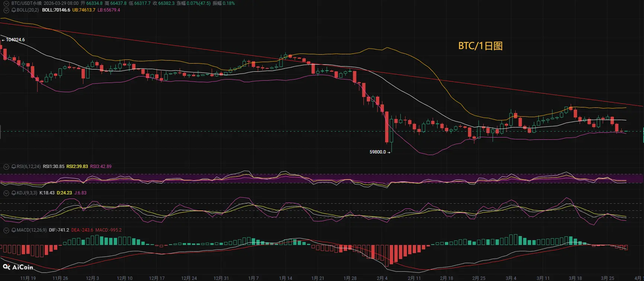Collapse the RSI indicator panel chevron
Image resolution: width=644 pixels, height=281 pixels.
pyautogui.click(x=6, y=167)
